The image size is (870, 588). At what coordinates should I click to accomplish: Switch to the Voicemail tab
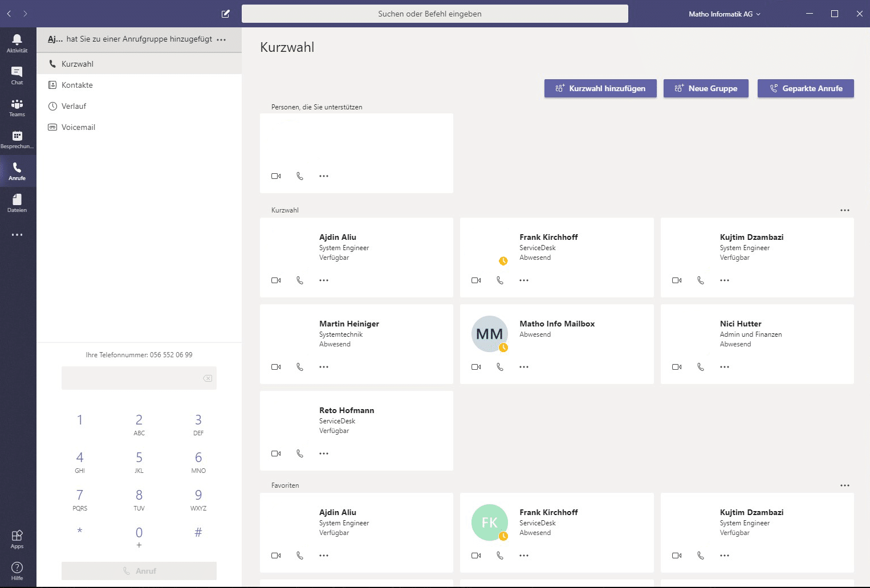(78, 127)
